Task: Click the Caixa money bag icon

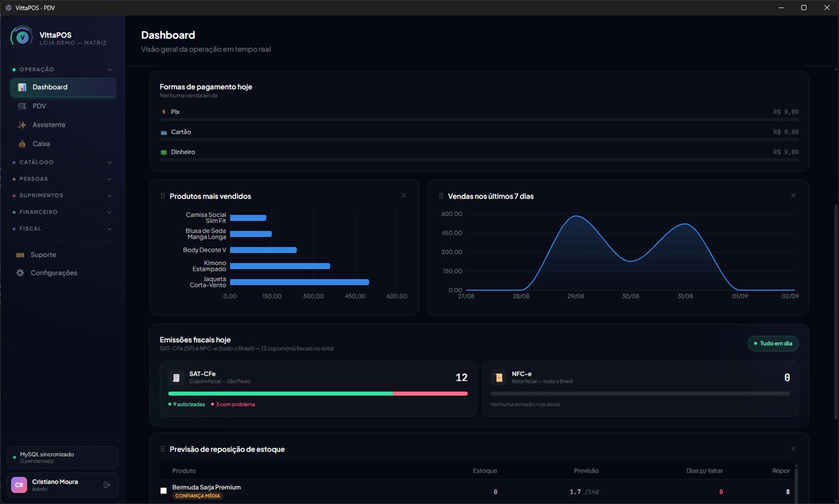Action: click(x=22, y=144)
